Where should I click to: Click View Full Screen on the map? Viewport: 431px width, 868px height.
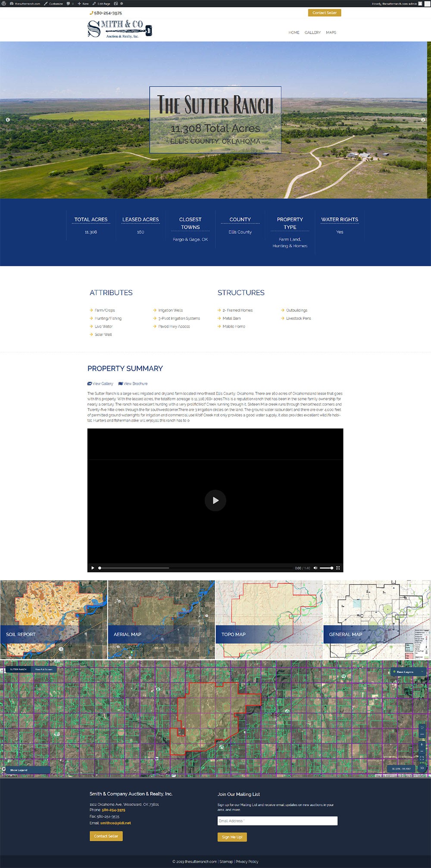[44, 669]
